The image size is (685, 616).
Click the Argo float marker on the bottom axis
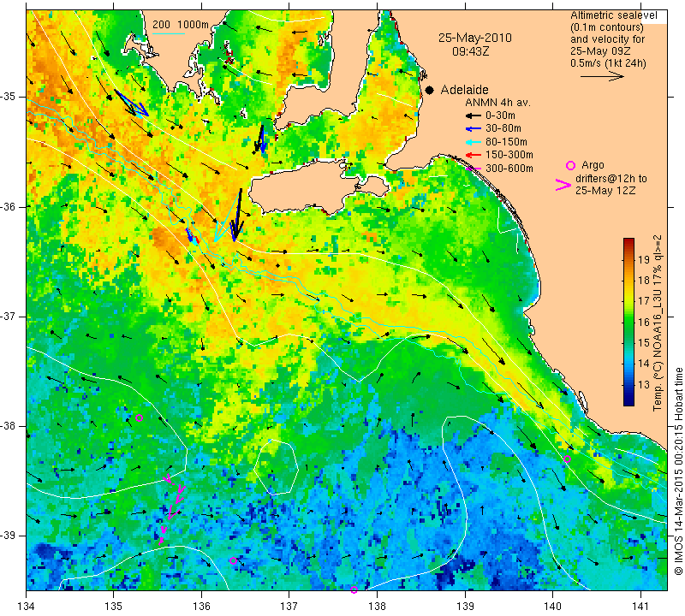(x=354, y=589)
